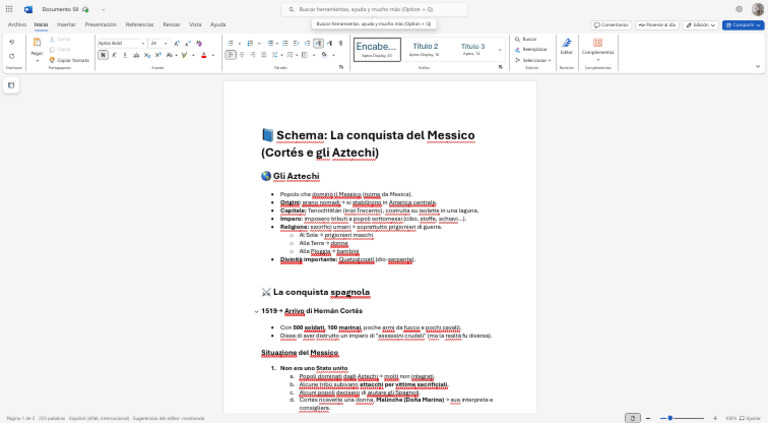Click the Undo (Deshacer) arrow icon
Screen dimensions: 768x423
click(x=12, y=43)
